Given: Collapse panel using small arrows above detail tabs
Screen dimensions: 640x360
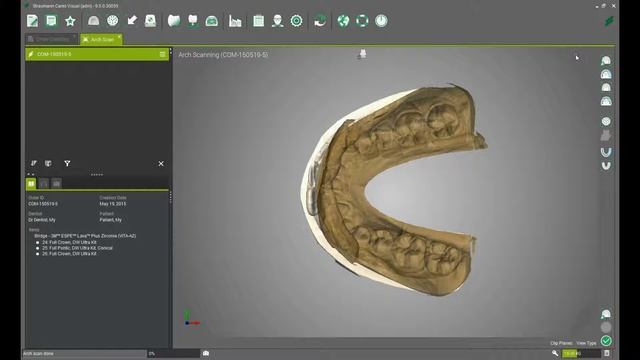Looking at the screenshot, I should [x=31, y=174].
